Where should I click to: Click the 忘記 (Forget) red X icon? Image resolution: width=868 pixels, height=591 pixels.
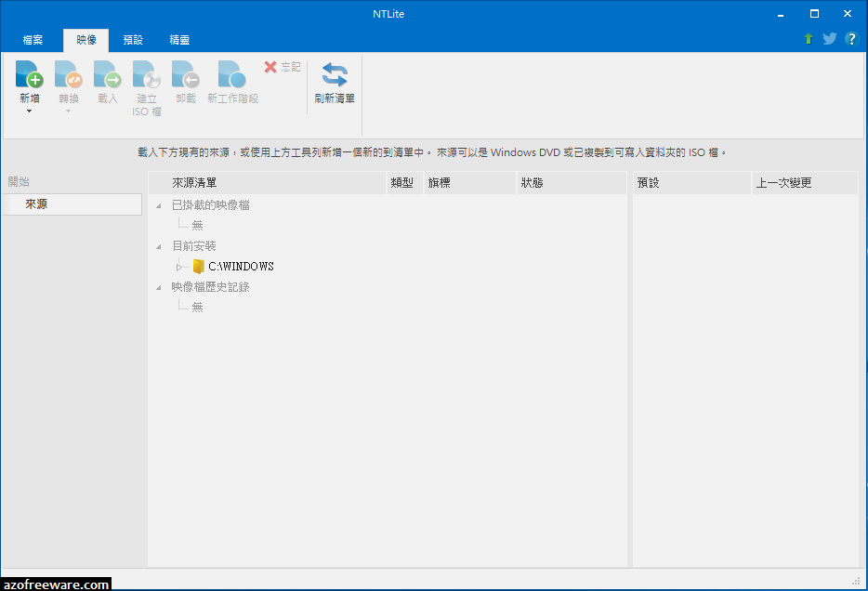click(x=270, y=67)
